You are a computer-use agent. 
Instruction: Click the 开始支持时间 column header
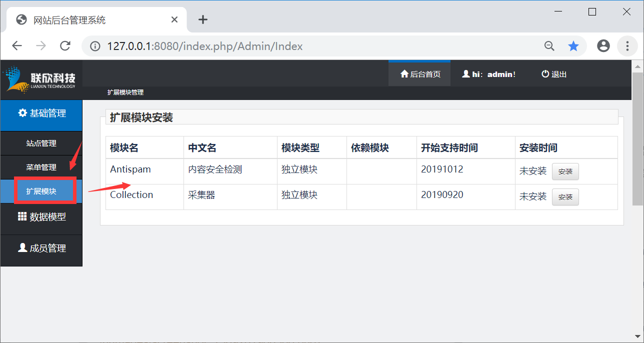466,147
